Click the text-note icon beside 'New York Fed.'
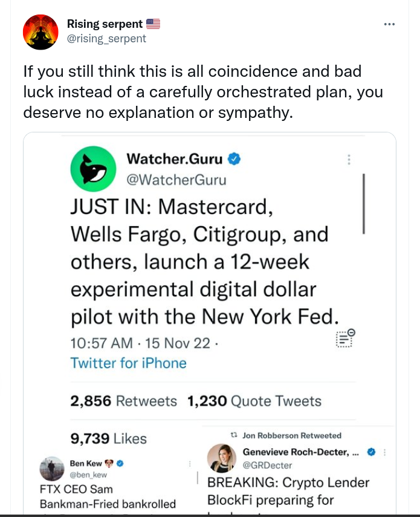420x517 pixels. tap(345, 339)
